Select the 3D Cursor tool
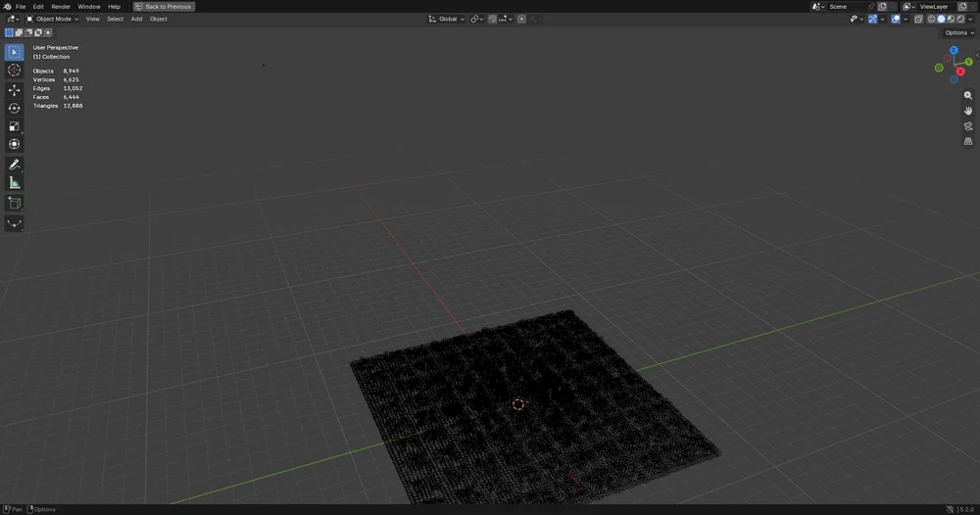Screen dimensions: 980x515 [15, 70]
